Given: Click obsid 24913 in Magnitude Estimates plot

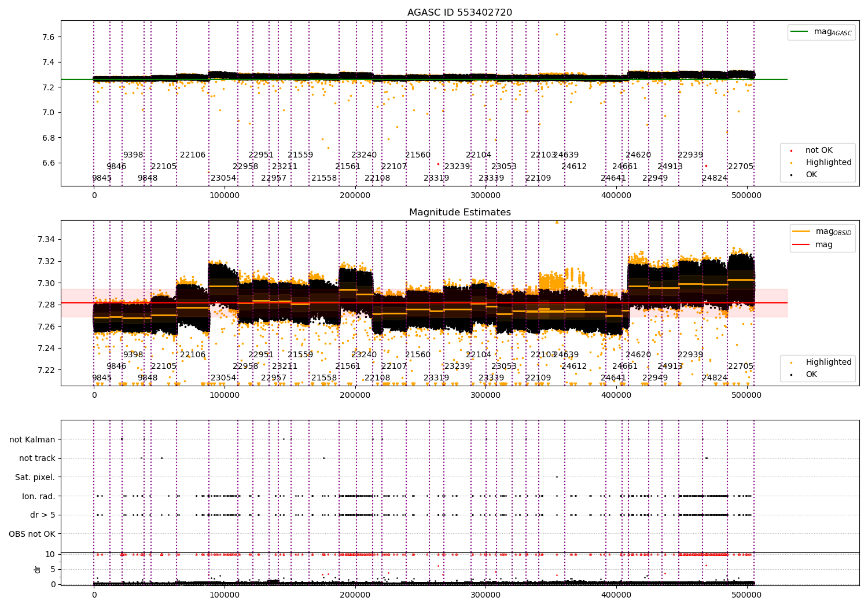Looking at the screenshot, I should (670, 367).
